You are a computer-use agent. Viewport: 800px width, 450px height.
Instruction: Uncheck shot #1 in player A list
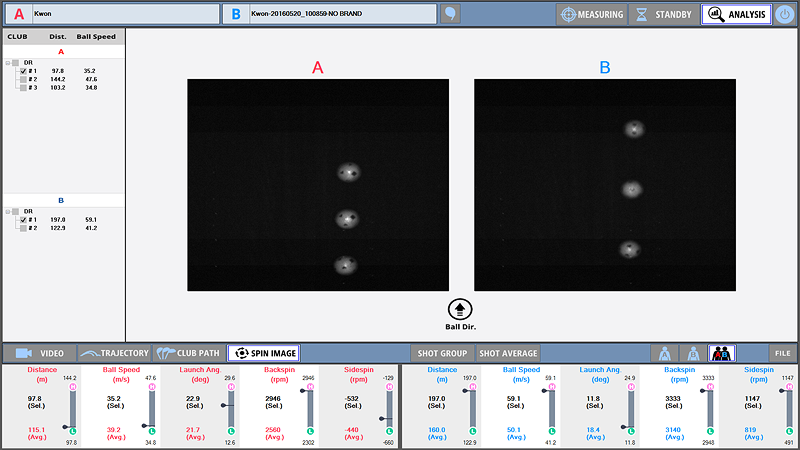tap(23, 72)
